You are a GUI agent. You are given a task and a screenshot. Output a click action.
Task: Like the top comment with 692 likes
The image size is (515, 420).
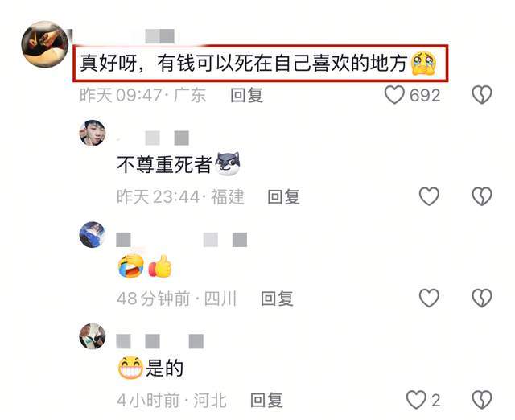coord(394,95)
